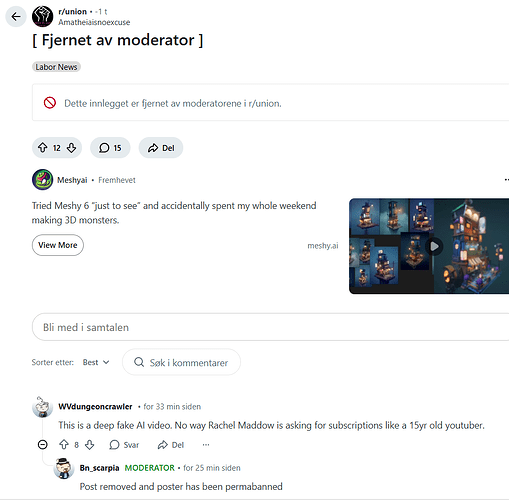
Task: Open the Sorter etter Best dropdown
Action: point(96,362)
